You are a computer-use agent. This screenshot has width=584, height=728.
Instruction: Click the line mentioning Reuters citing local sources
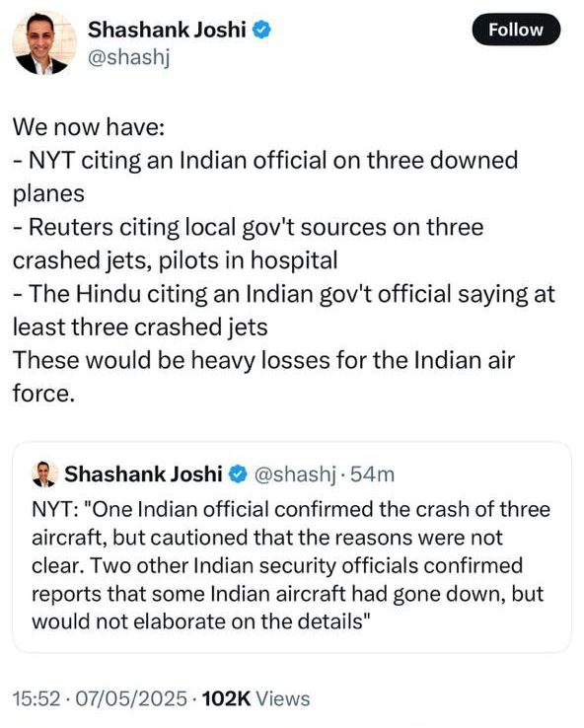[x=249, y=244]
